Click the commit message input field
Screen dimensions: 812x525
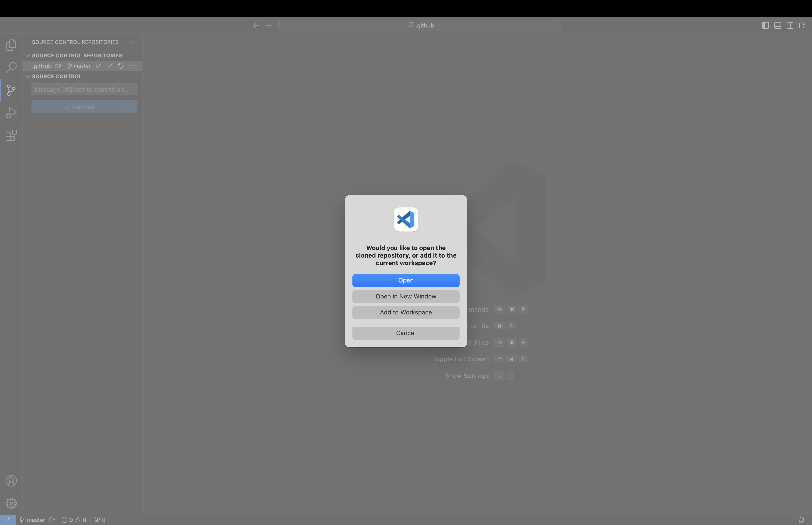point(83,89)
